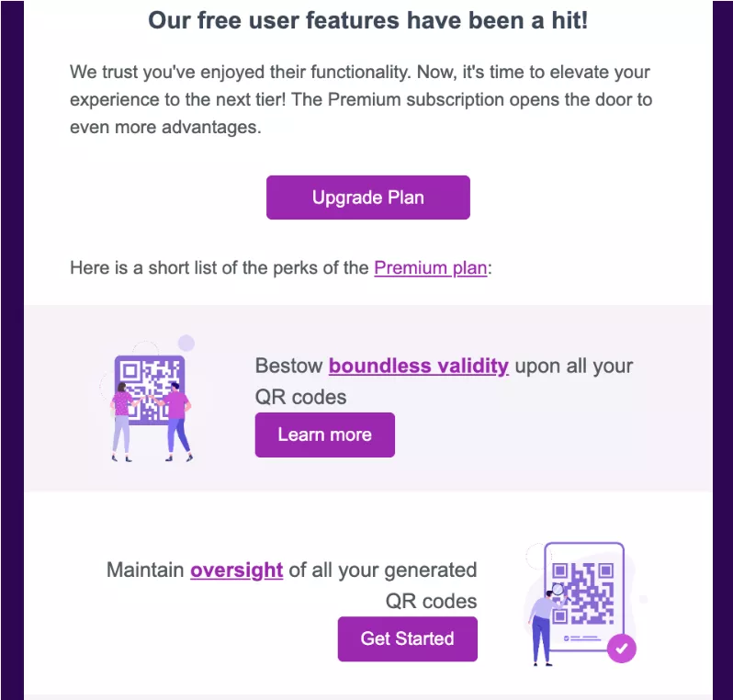Open the oversight link
733x700 pixels.
(237, 570)
